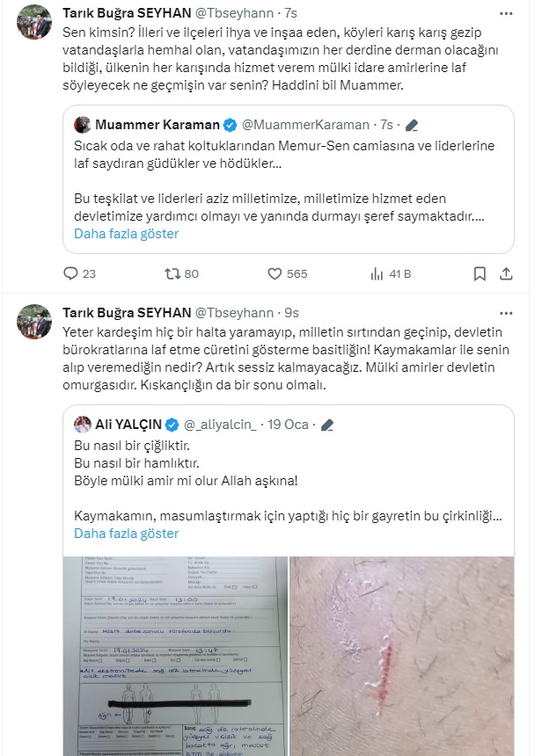Click edited pencil icon on Muammer Karaman quote
The image size is (542, 756).
[x=412, y=126]
